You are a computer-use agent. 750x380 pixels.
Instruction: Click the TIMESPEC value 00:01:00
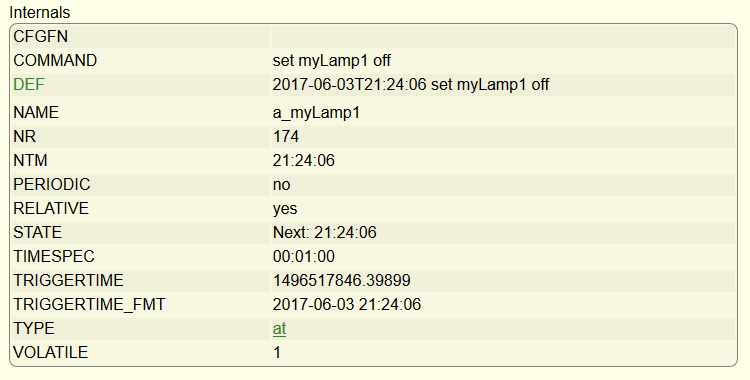(304, 257)
